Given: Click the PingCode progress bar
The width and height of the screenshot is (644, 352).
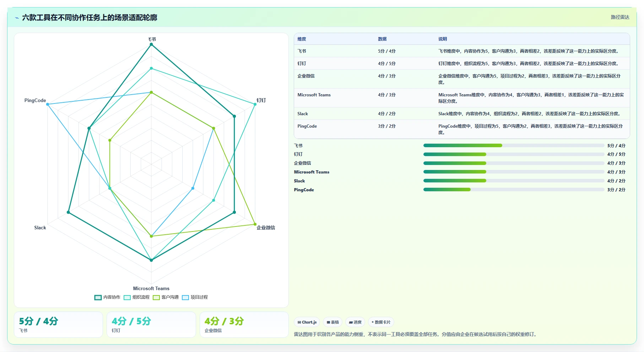Looking at the screenshot, I should tap(514, 190).
